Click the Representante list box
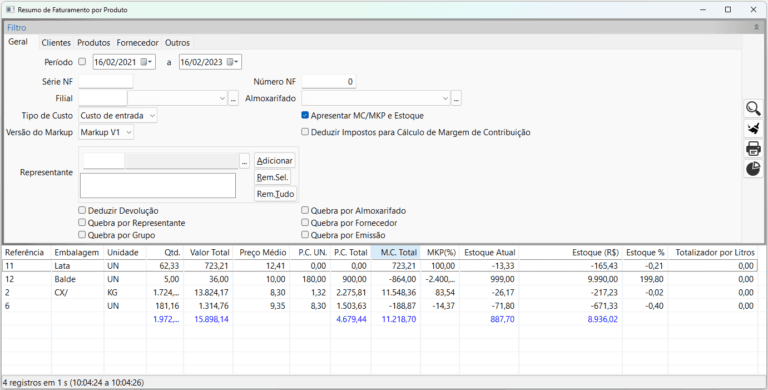768x390 pixels. [158, 185]
